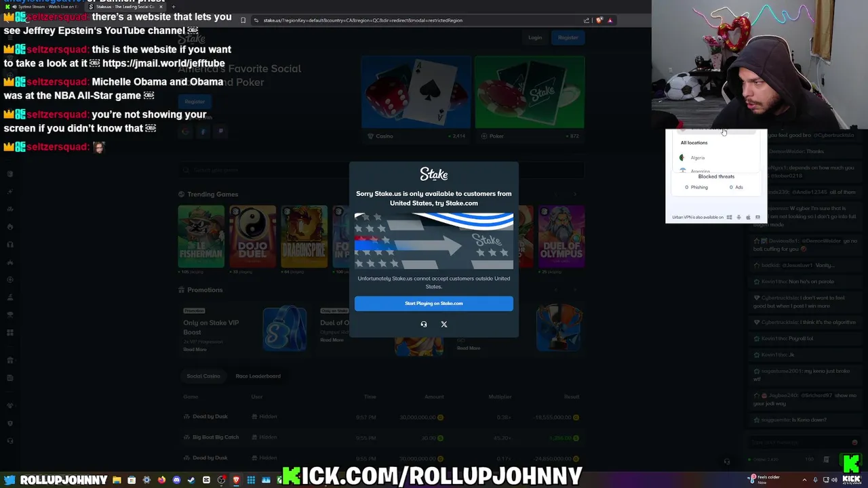Open Microsoft Store from the taskbar
Viewport: 868px width, 488px height.
(x=132, y=480)
